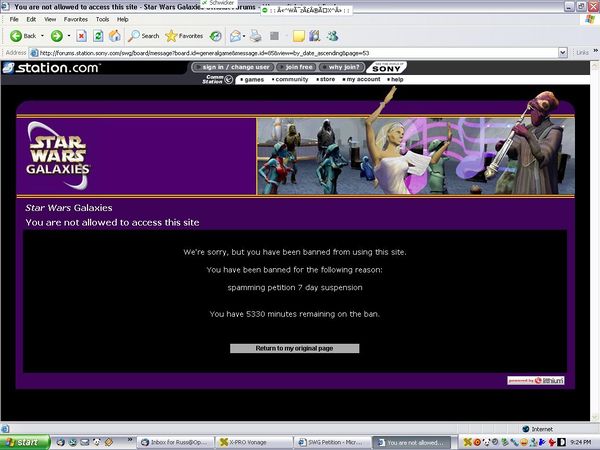Image resolution: width=600 pixels, height=450 pixels.
Task: Go to the Home page icon
Action: tap(116, 35)
